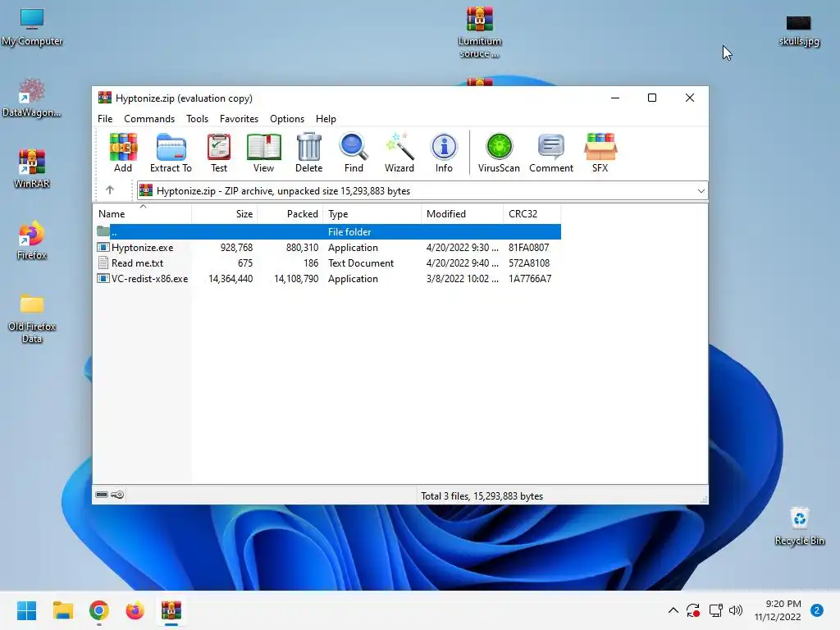
Task: Select the Old Firefox Data folder
Action: 32,317
